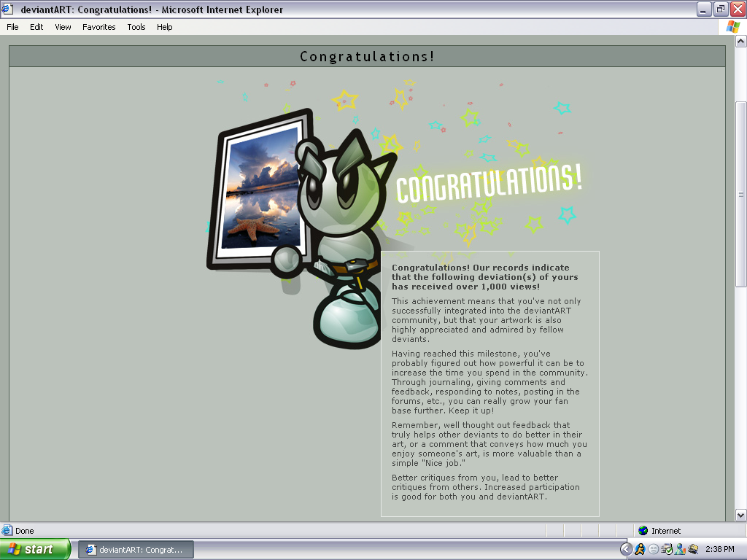Image resolution: width=747 pixels, height=560 pixels.
Task: Click the magnifier search tray icon
Action: (693, 550)
